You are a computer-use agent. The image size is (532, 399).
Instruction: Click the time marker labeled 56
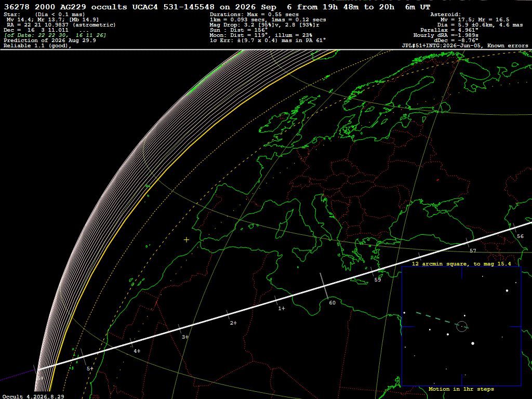pos(520,236)
